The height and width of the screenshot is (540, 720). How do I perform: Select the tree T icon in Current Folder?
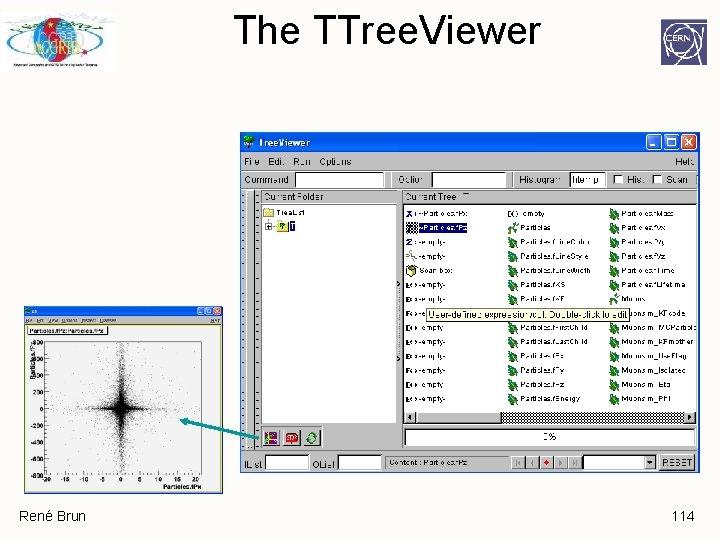pyautogui.click(x=282, y=226)
